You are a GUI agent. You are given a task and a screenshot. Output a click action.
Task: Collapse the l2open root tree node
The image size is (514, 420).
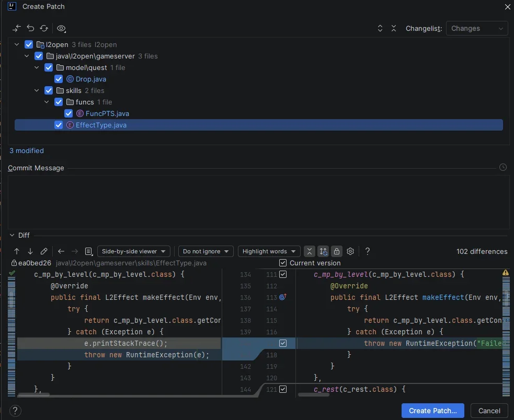[x=17, y=44]
